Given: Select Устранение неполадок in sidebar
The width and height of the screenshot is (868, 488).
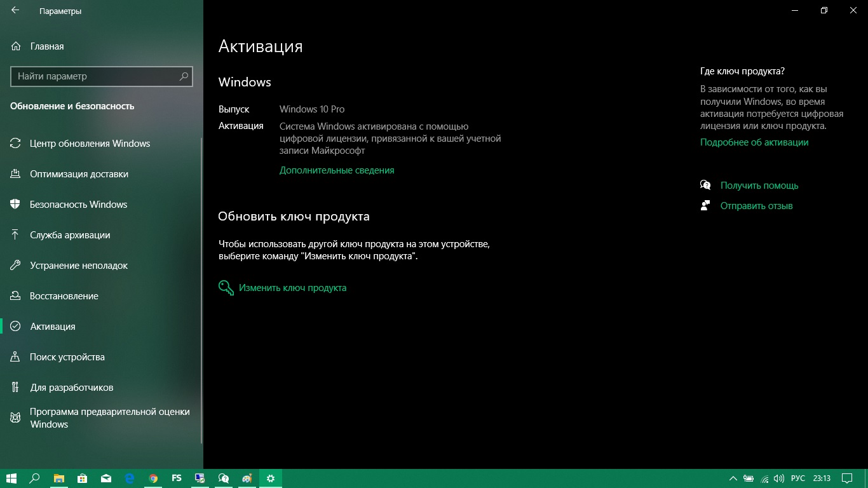Looking at the screenshot, I should tap(102, 266).
